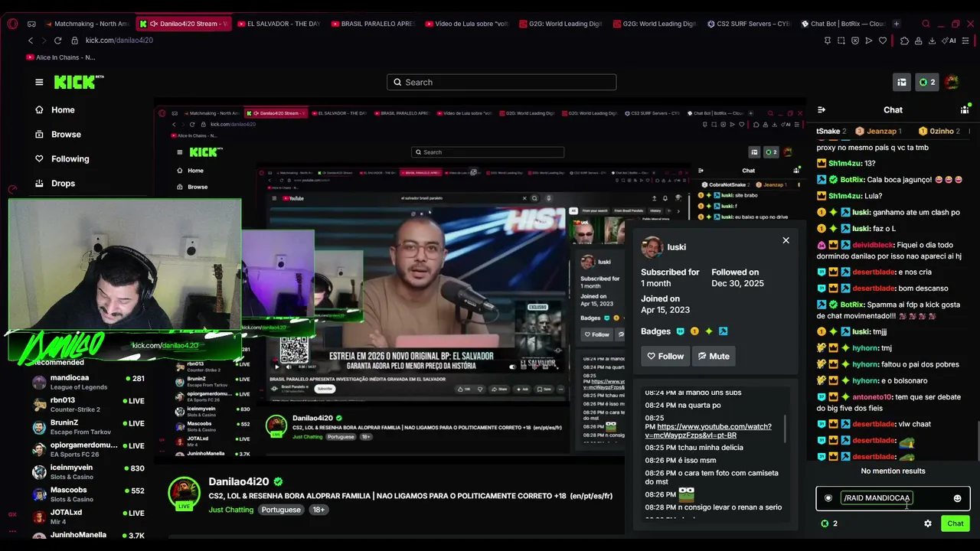Viewport: 980px width, 551px height.
Task: Go back with the browser back arrow
Action: click(31, 40)
